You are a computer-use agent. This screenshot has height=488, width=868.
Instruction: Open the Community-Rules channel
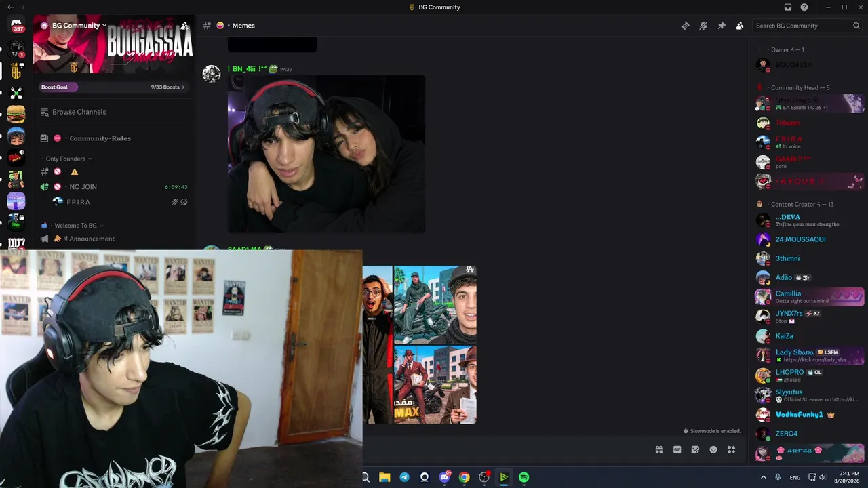114,138
